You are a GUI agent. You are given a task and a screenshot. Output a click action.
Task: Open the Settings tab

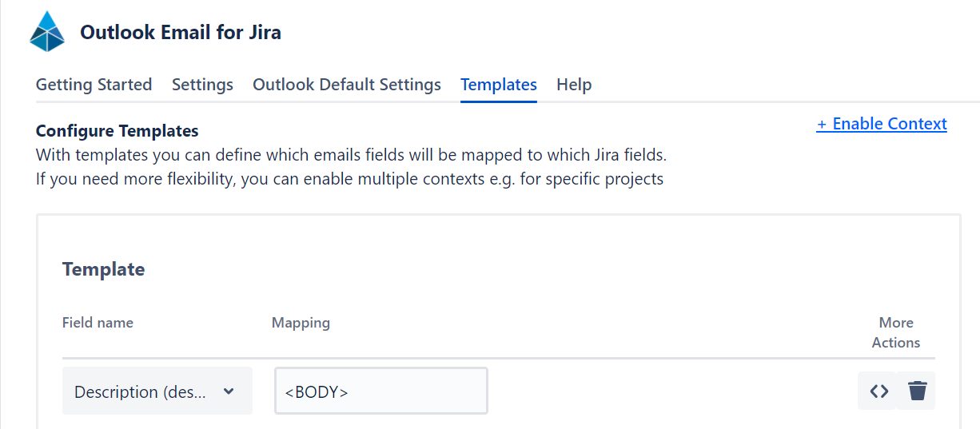coord(202,85)
